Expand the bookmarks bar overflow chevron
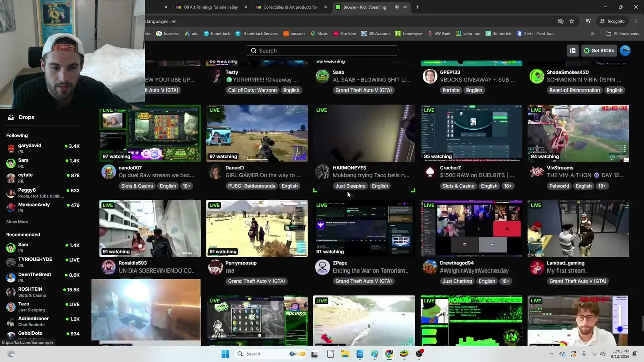The height and width of the screenshot is (362, 644). pos(592,34)
